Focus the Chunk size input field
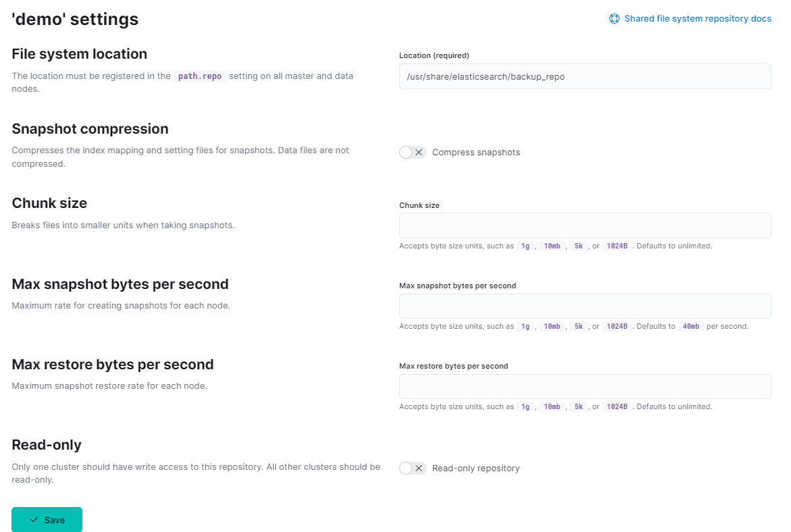 point(584,225)
